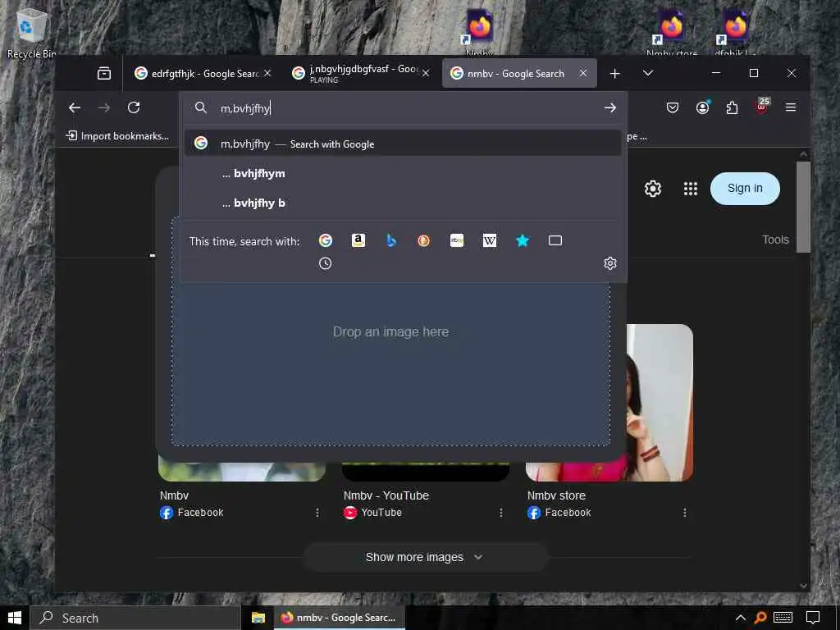
Task: Open the Recycle Bin on the desktop
Action: coord(31,33)
